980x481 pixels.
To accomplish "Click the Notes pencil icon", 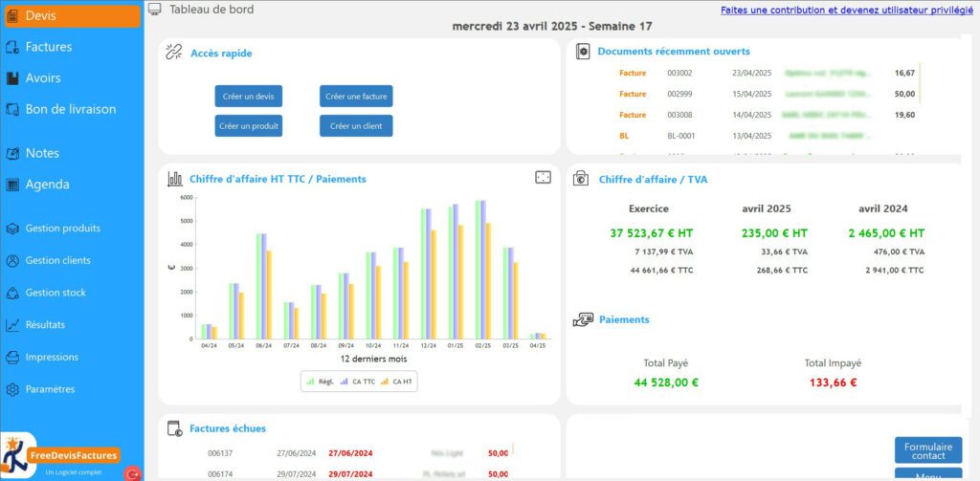I will pos(12,153).
